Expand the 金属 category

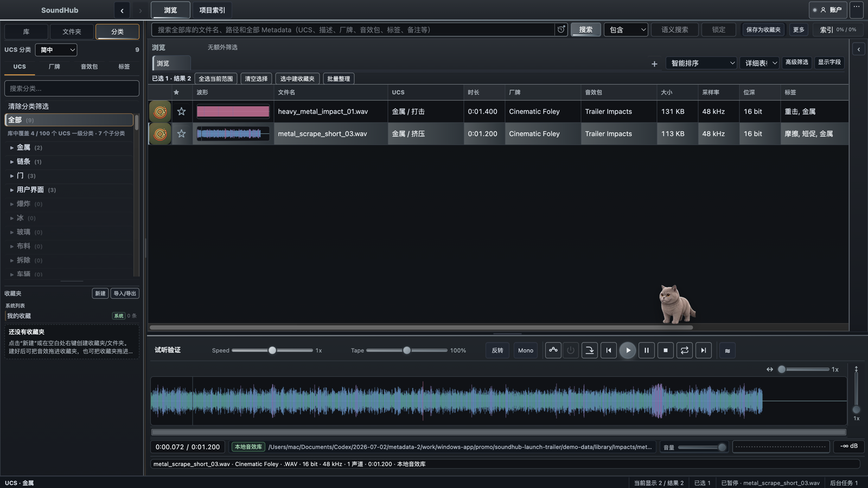[12, 147]
